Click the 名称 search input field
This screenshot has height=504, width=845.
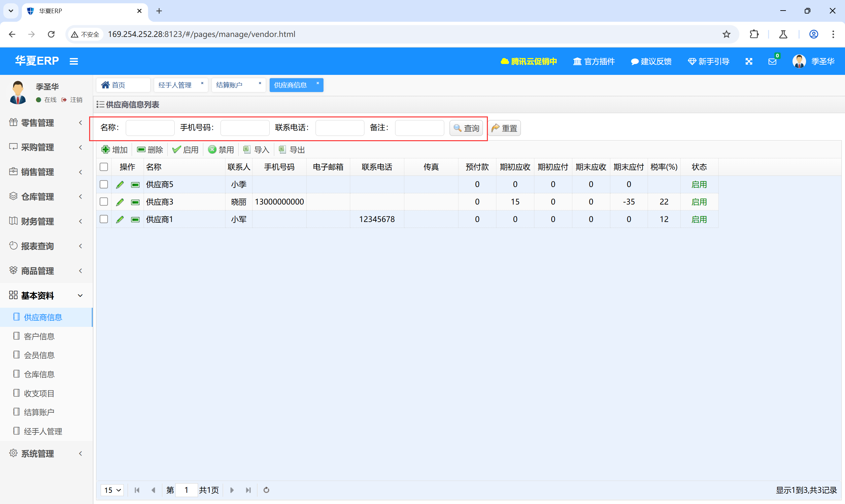tap(150, 128)
